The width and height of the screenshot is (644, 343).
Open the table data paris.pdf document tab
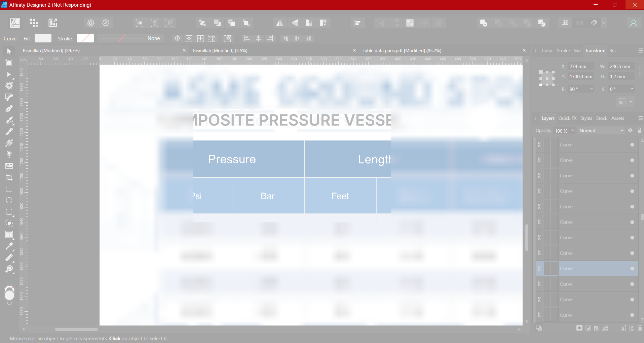(402, 50)
